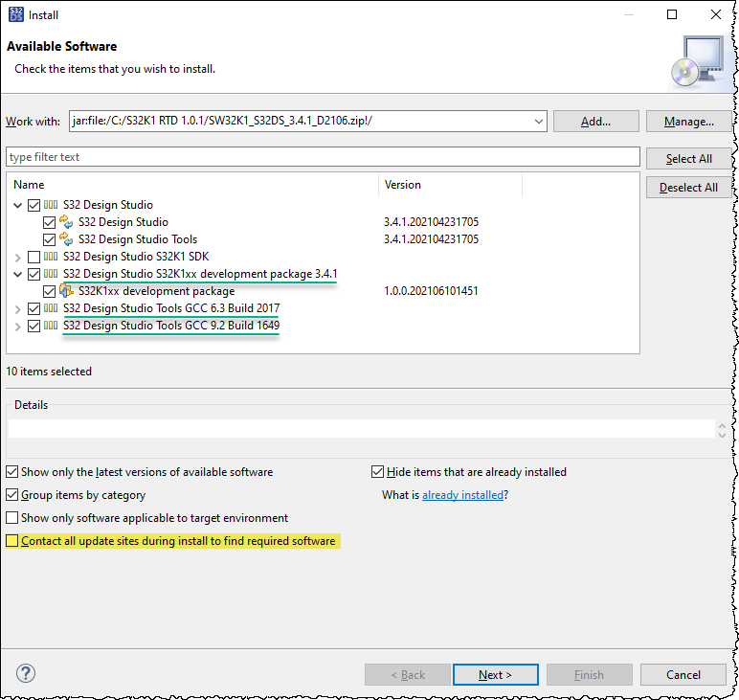Check the S32 Design Studio S32K1 SDK checkbox
Screen dimensions: 739x700
coord(34,257)
